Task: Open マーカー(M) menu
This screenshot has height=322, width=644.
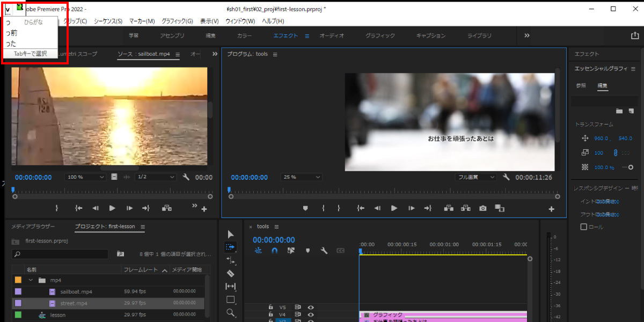Action: (x=142, y=21)
